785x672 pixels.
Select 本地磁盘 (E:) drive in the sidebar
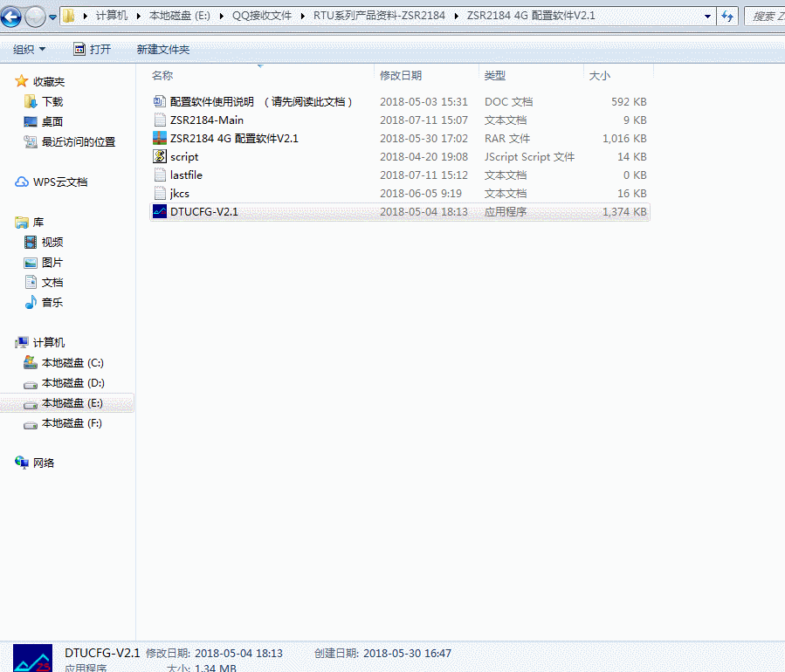coord(67,403)
